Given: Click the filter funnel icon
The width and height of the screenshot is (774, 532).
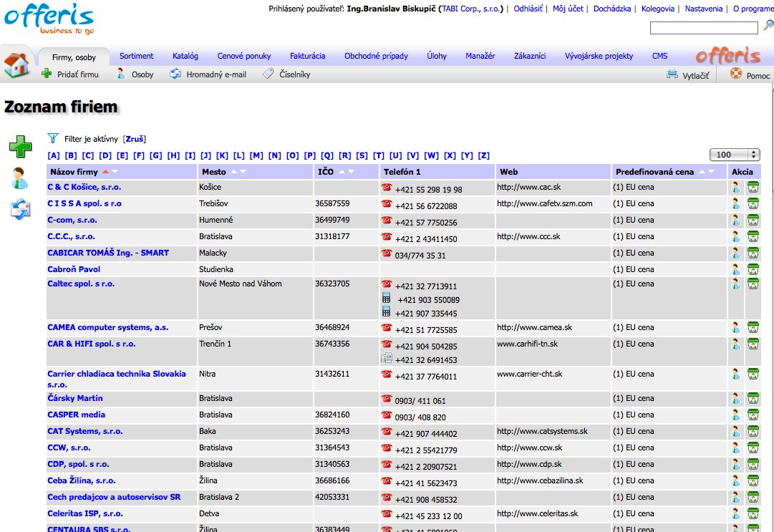Looking at the screenshot, I should 53,138.
